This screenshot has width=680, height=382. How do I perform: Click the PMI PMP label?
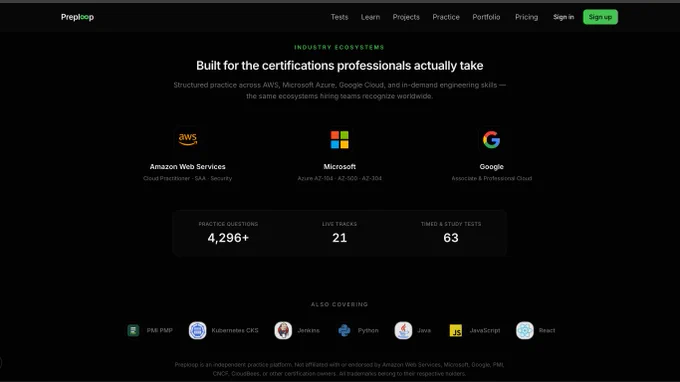(160, 330)
